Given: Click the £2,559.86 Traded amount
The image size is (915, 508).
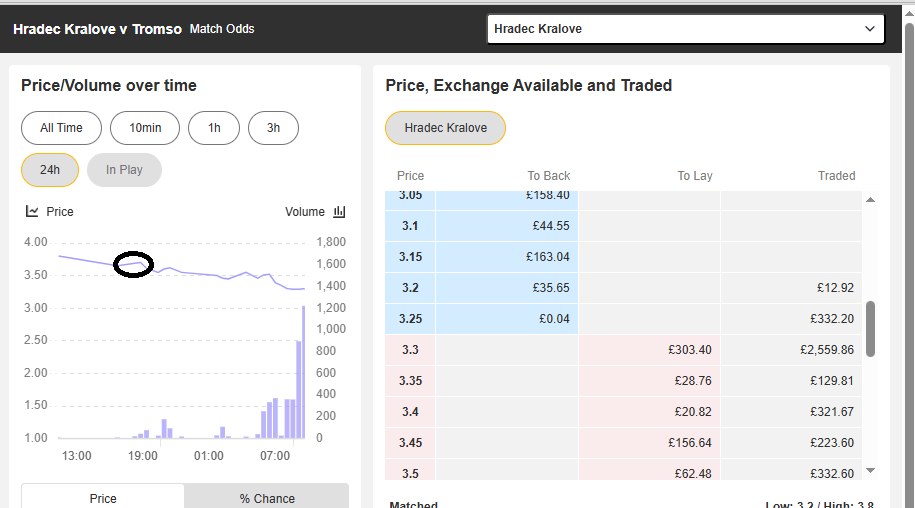Looking at the screenshot, I should point(827,349).
